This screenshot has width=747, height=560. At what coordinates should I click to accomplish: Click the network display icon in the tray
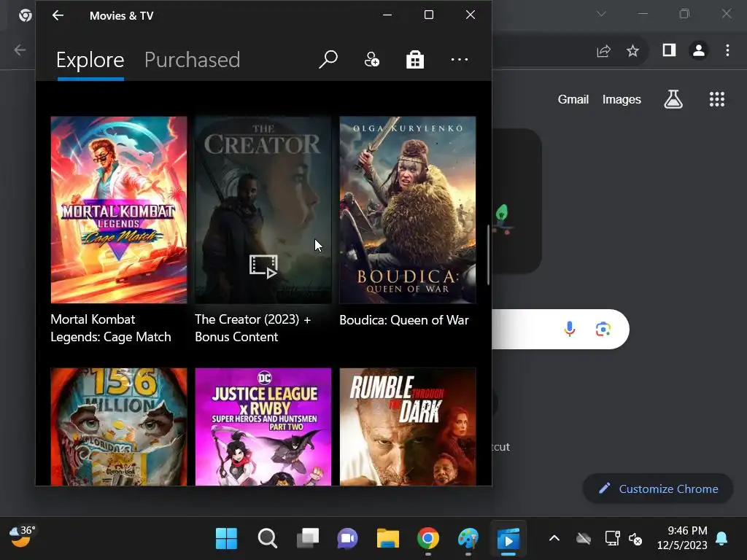click(612, 539)
